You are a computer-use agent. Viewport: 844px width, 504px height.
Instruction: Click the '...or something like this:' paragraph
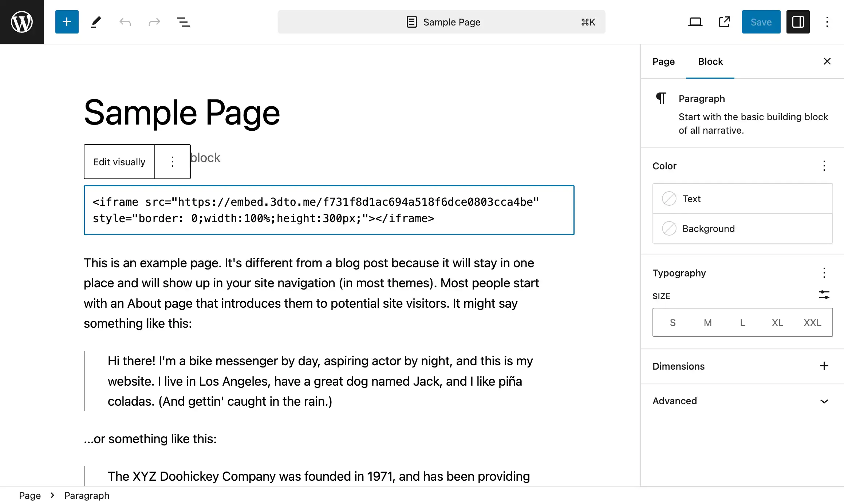click(x=150, y=439)
